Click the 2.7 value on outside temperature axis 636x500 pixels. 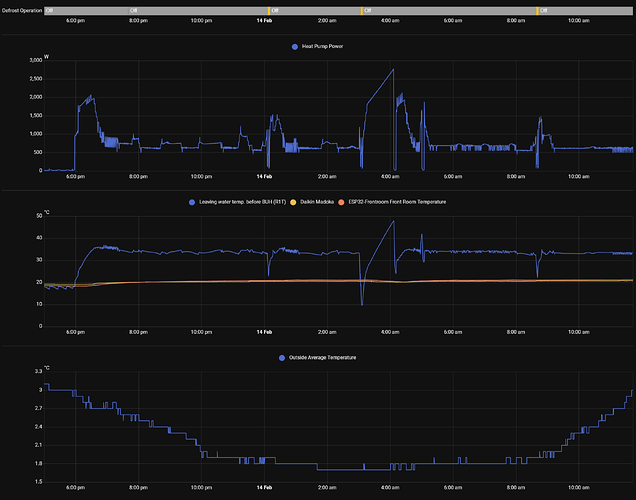pyautogui.click(x=39, y=408)
